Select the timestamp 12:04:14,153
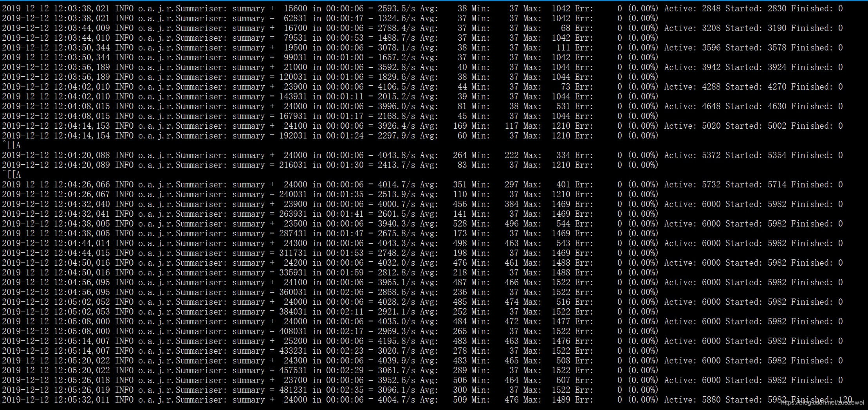Screen dimensions: 868x410 pos(81,126)
